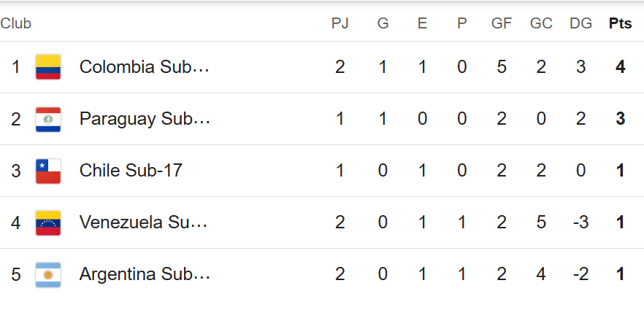Viewport: 644px width, 310px height.
Task: Click the GC column header
Action: point(541,23)
